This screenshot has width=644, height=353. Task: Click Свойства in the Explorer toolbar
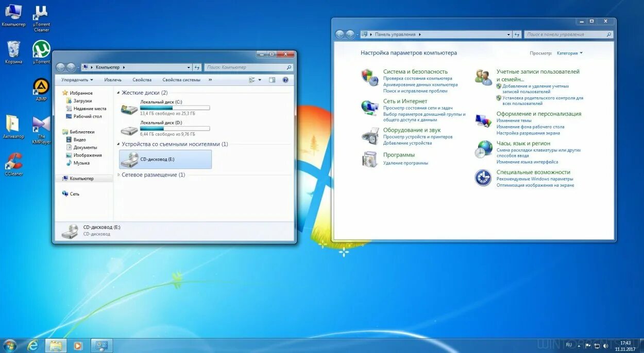[142, 80]
